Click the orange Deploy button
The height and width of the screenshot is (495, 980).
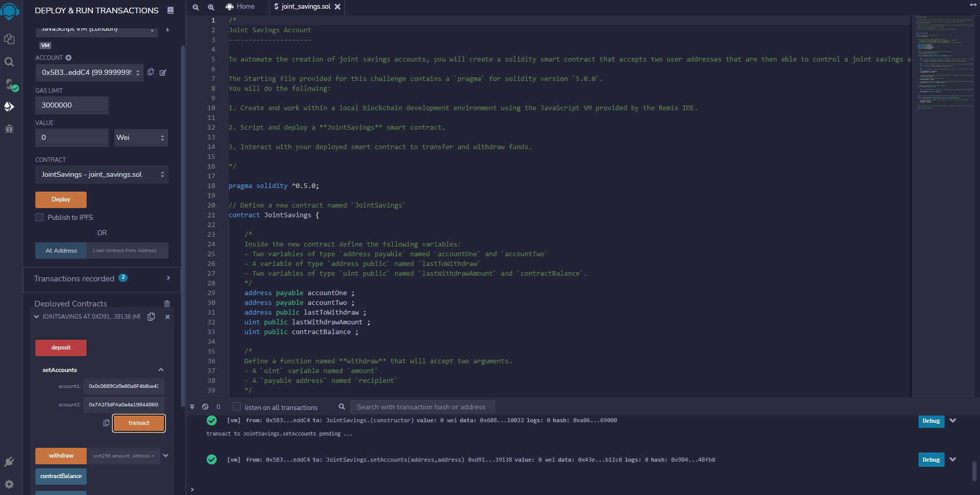click(61, 199)
